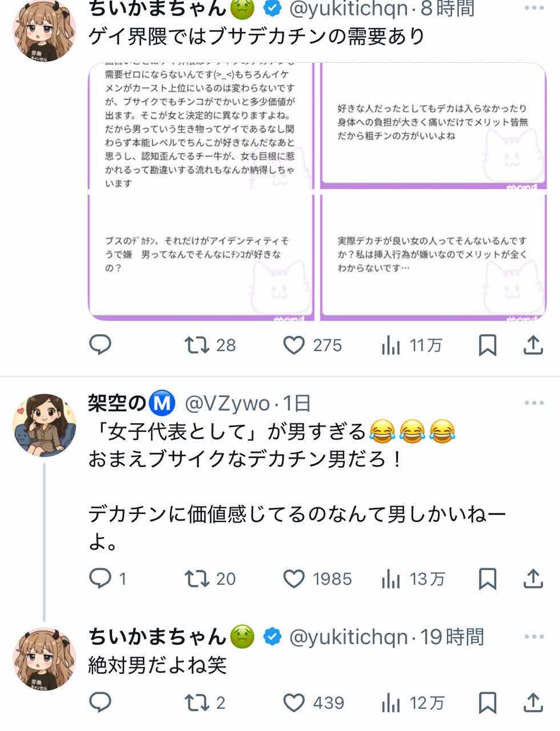The image size is (560, 731).
Task: Share the top tweet via share icon
Action: 533,345
